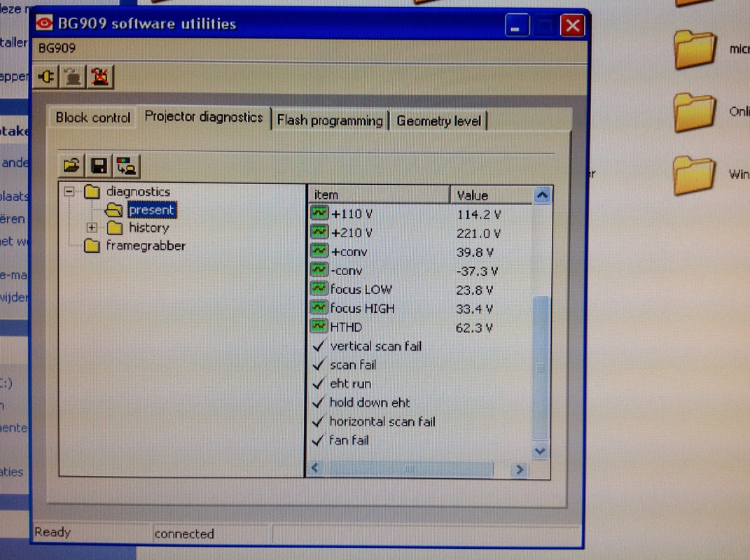Click the floppy disk save icon
Screen dimensions: 750x560
tap(99, 166)
